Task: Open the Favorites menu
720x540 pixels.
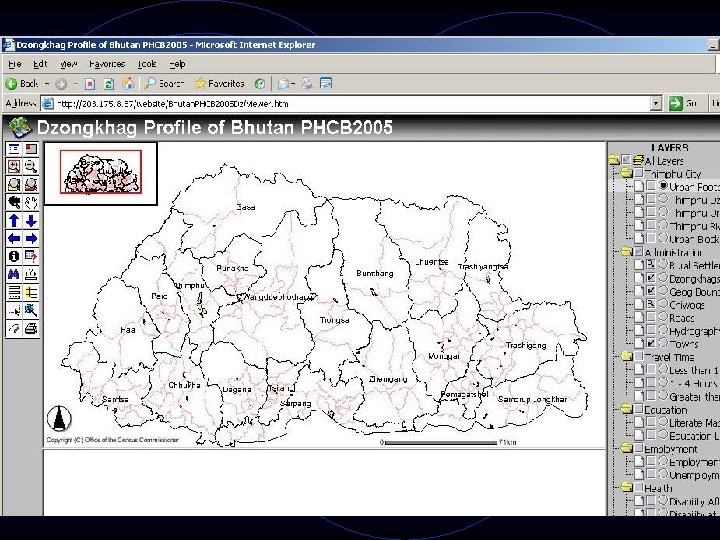Action: click(x=107, y=64)
